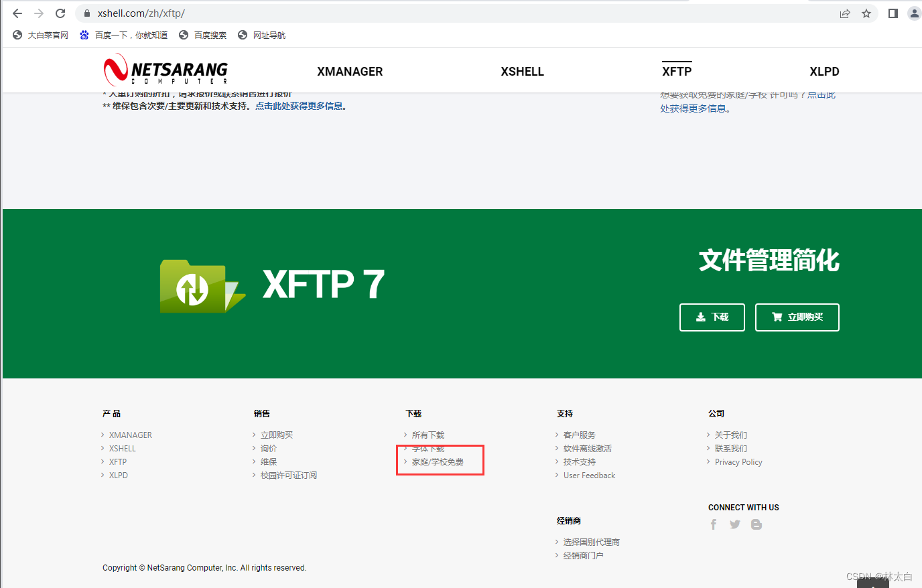Open footer 维保 link

[269, 462]
